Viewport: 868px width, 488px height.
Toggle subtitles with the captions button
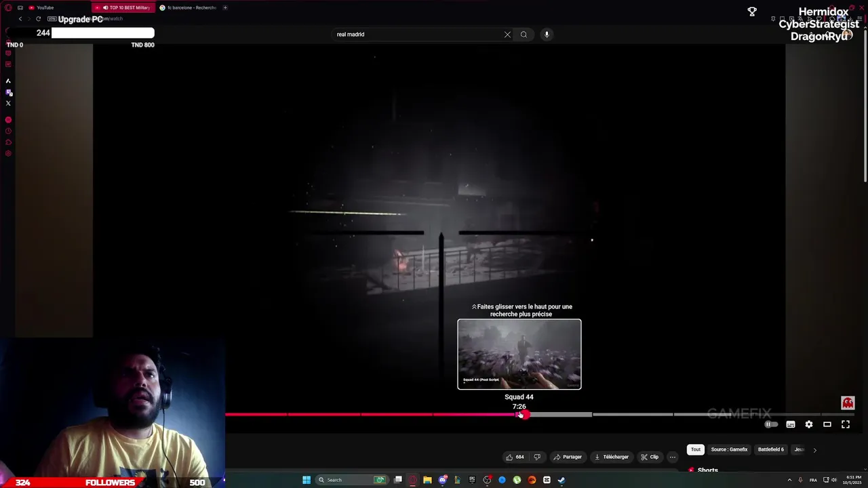point(791,424)
